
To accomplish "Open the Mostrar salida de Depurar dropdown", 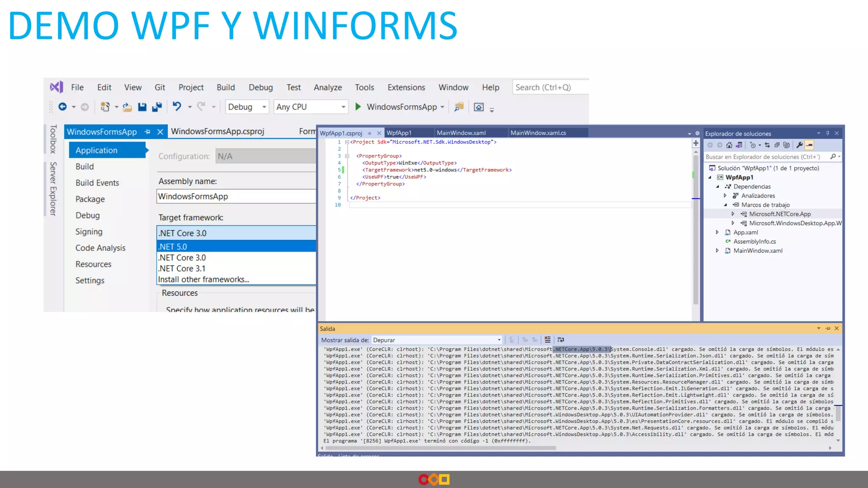I will click(437, 340).
